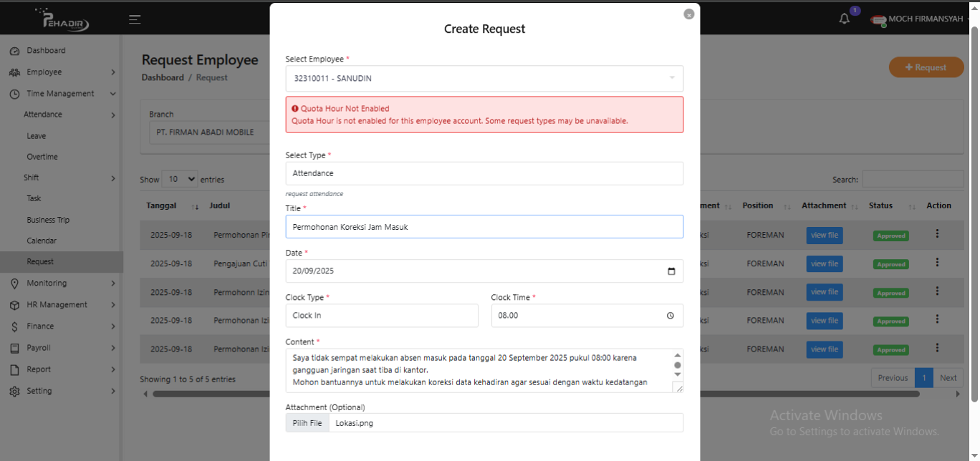
Task: Click the notification bell icon
Action: click(845, 19)
